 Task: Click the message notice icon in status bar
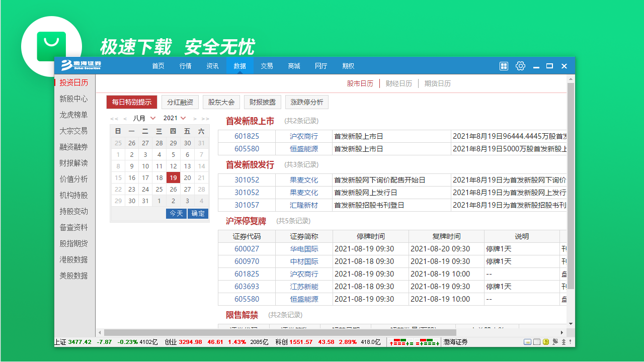[527, 341]
